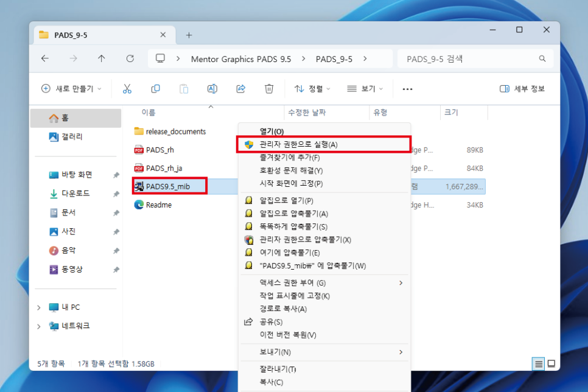This screenshot has width=588, height=392.
Task: Click the Rename icon in toolbar
Action: [x=212, y=89]
